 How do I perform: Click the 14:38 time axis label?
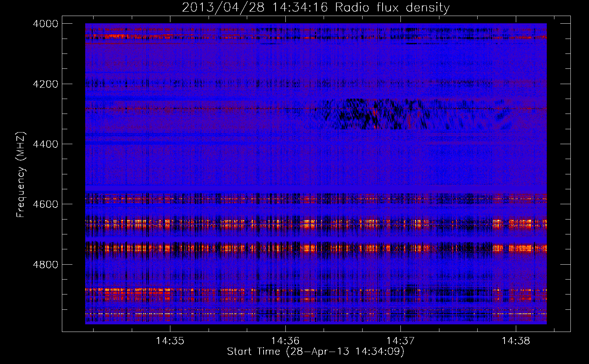pos(516,341)
